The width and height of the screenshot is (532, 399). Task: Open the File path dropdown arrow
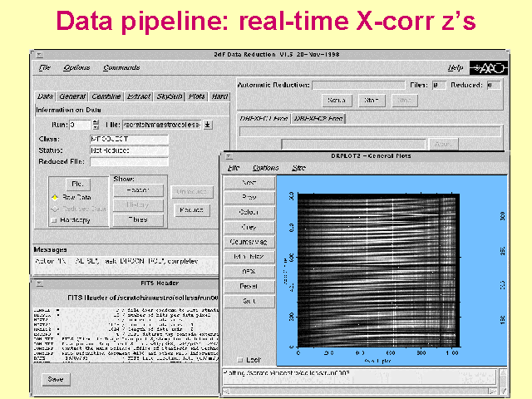tap(208, 125)
